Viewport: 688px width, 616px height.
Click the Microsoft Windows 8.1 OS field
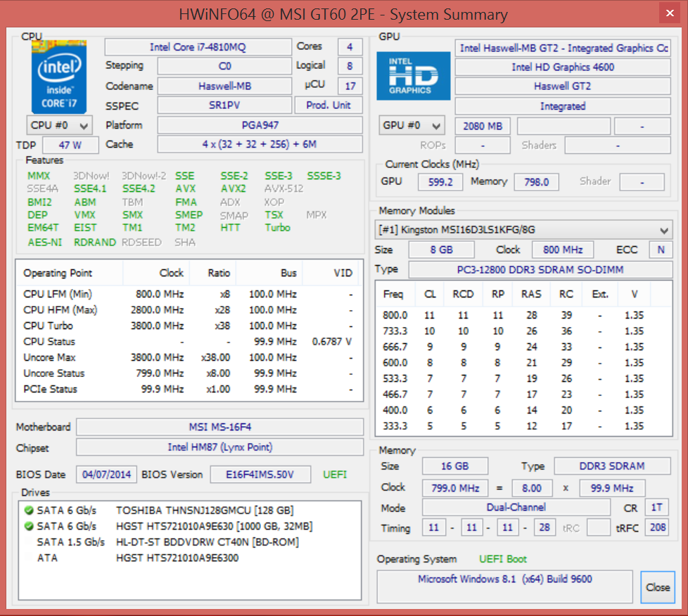(x=504, y=586)
